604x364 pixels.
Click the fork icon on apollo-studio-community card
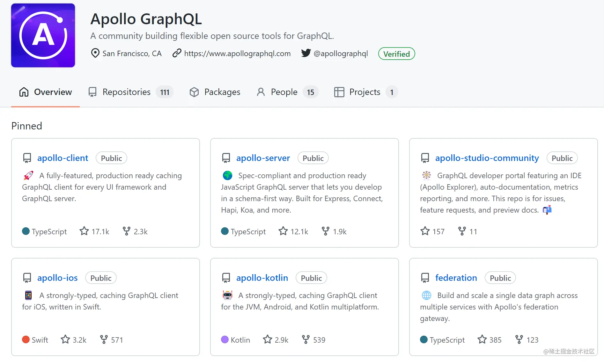[462, 231]
